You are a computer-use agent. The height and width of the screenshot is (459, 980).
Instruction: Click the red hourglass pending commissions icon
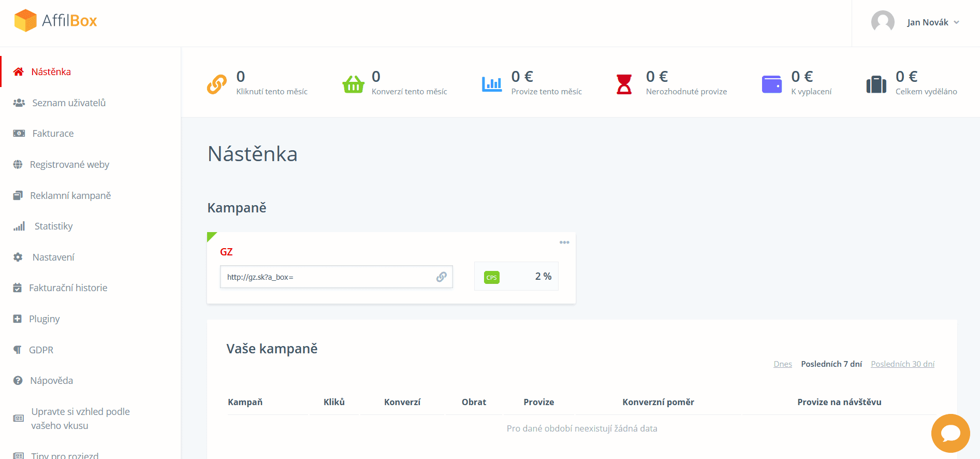[x=624, y=84]
